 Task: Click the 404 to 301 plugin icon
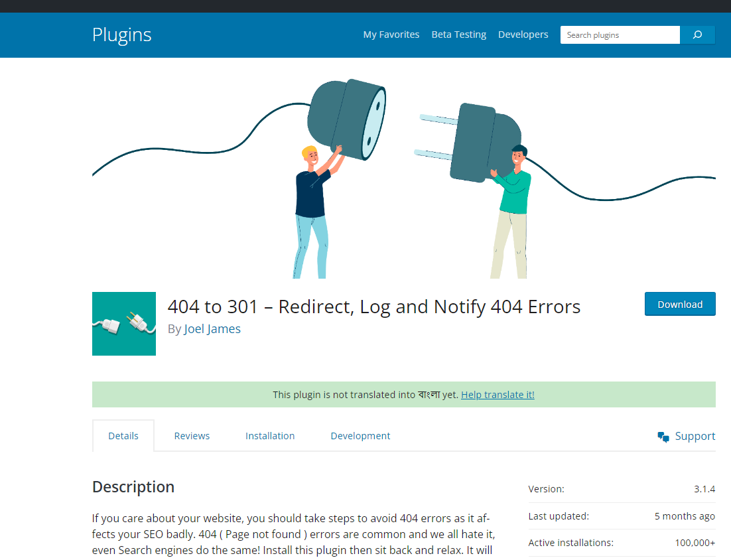(124, 324)
